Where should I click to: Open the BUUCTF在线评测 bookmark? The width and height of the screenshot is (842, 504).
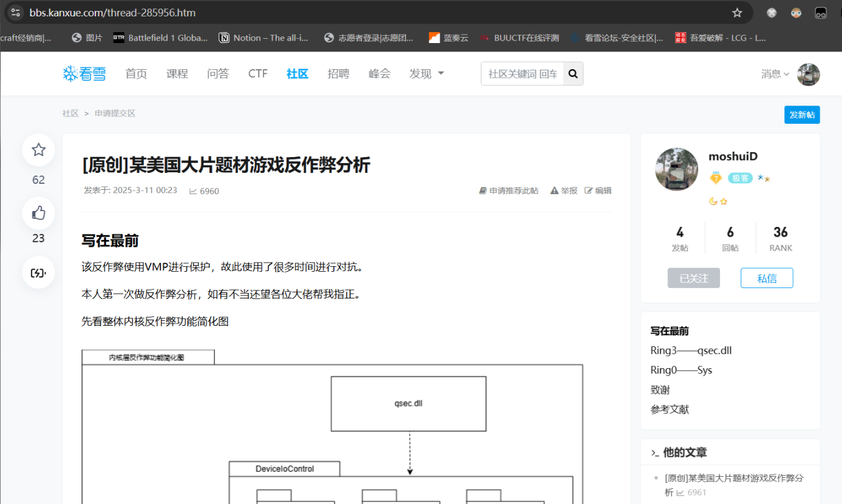pos(519,38)
